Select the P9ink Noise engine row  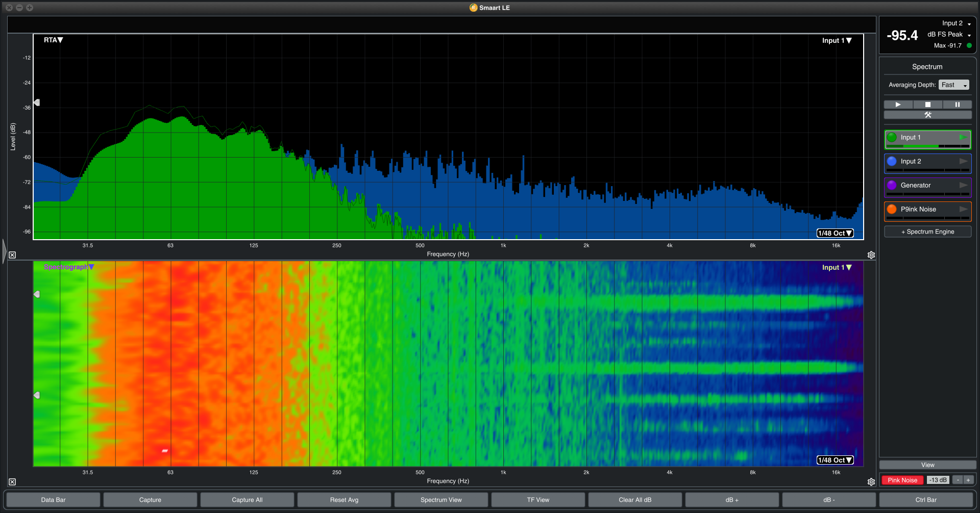[928, 211]
